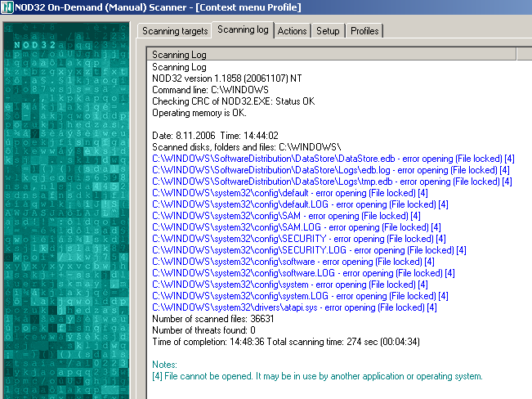Select the Scanning log tab
532x399 pixels.
point(243,30)
